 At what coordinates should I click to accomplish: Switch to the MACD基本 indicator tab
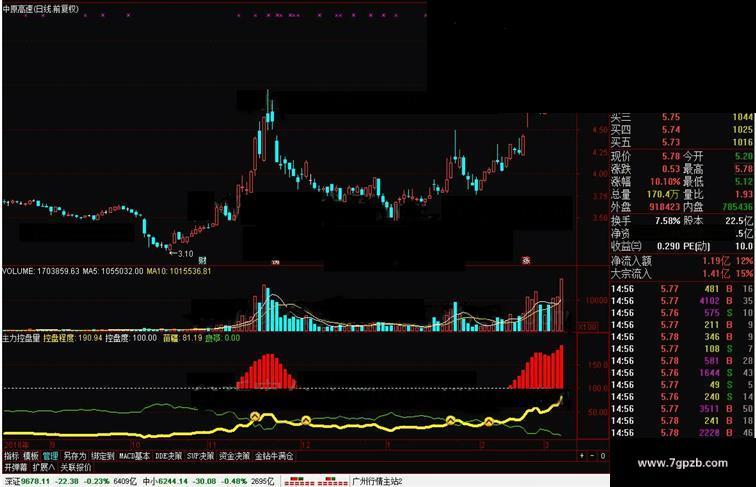tap(135, 456)
